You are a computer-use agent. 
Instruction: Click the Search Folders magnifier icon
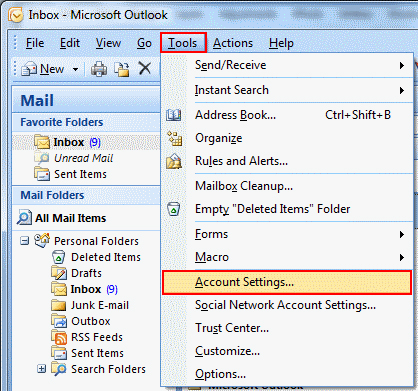(59, 369)
